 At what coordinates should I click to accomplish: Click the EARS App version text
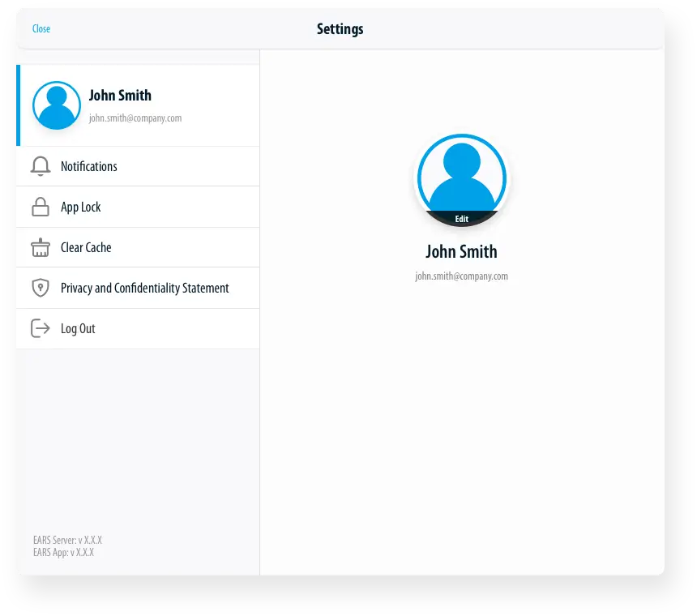coord(63,552)
